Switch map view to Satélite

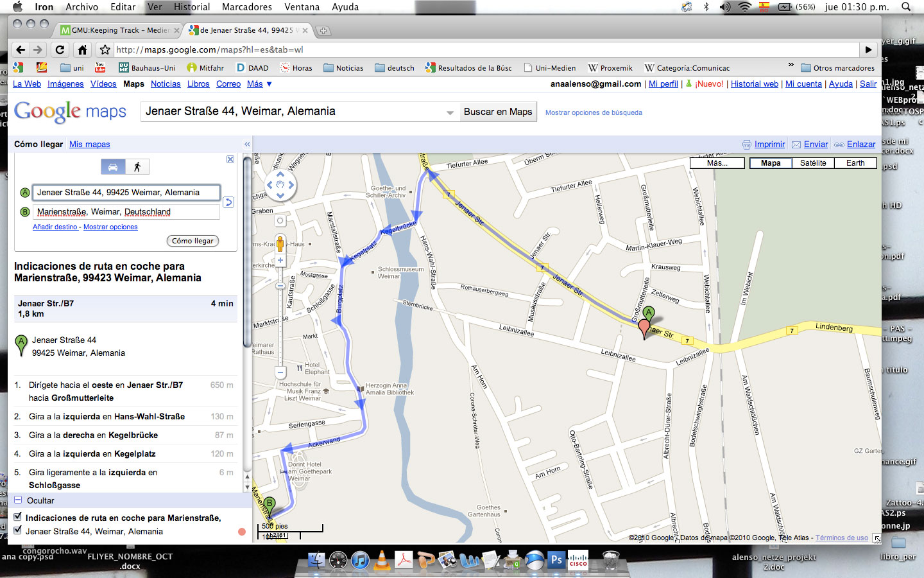(x=813, y=163)
